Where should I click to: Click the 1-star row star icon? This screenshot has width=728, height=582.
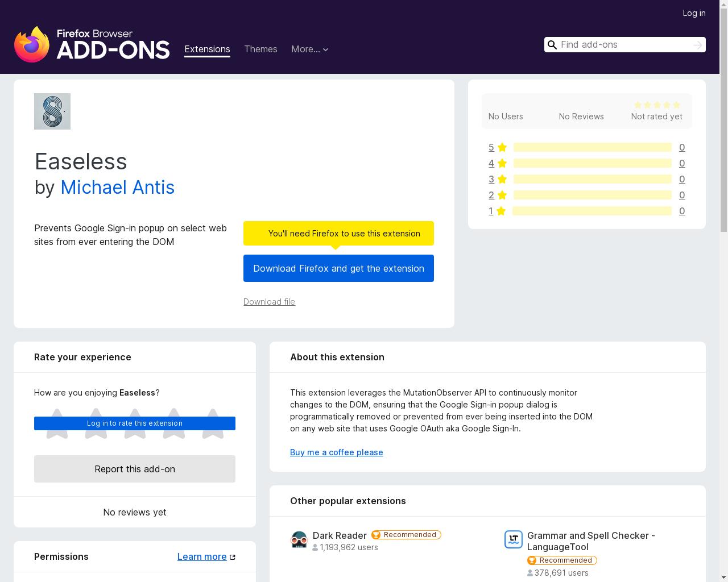coord(500,211)
